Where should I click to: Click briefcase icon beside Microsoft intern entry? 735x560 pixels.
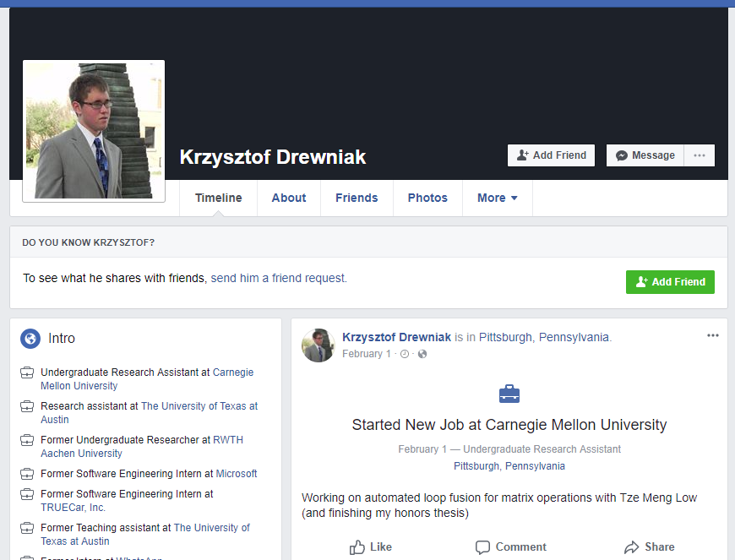pyautogui.click(x=27, y=474)
